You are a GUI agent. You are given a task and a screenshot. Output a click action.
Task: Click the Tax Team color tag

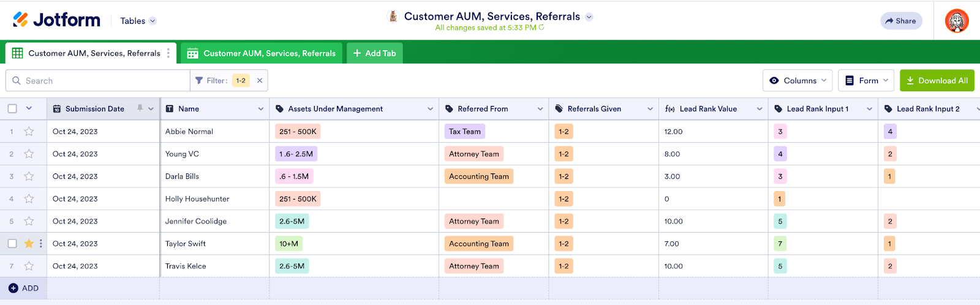(x=465, y=131)
